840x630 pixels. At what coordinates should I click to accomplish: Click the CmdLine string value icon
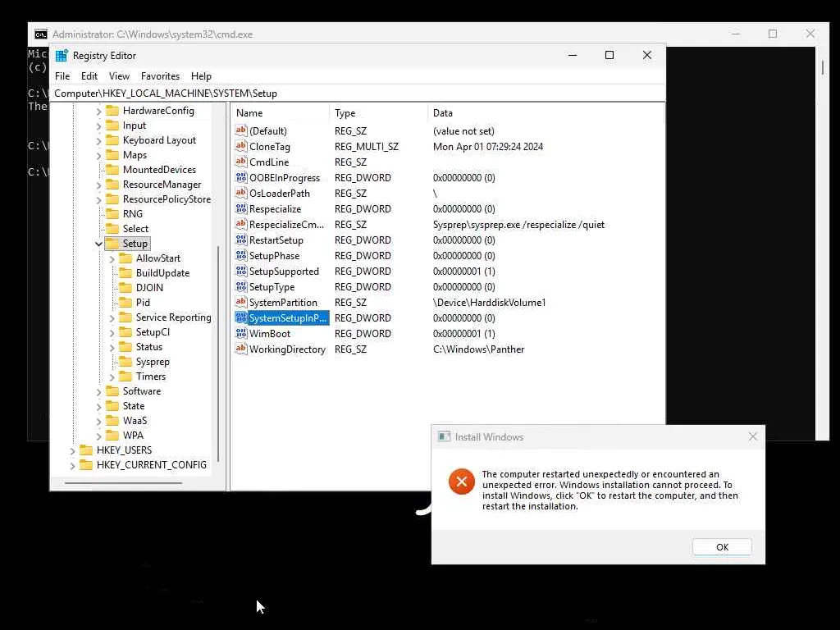[241, 162]
